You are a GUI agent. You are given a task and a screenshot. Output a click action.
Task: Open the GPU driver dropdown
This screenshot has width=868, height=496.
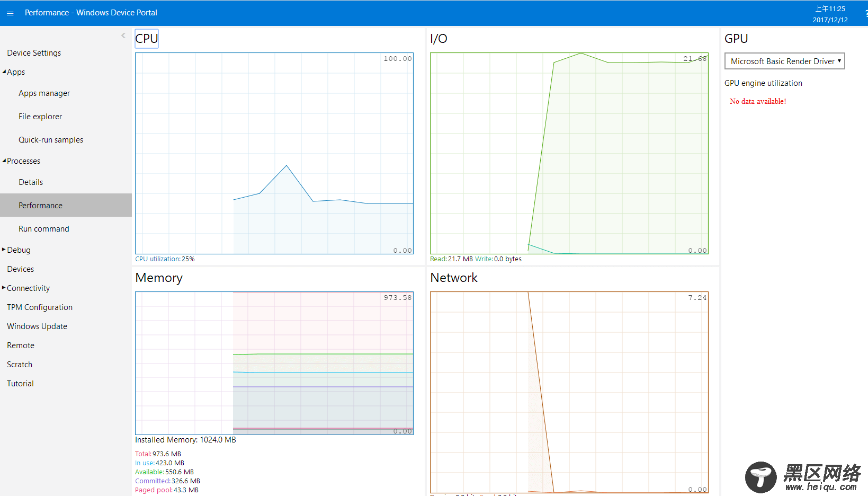784,61
